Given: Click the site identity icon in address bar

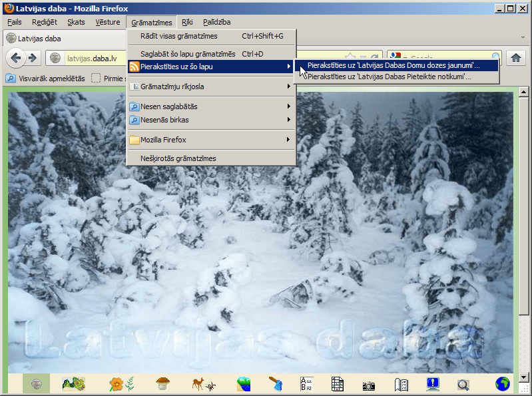Looking at the screenshot, I should (x=55, y=58).
